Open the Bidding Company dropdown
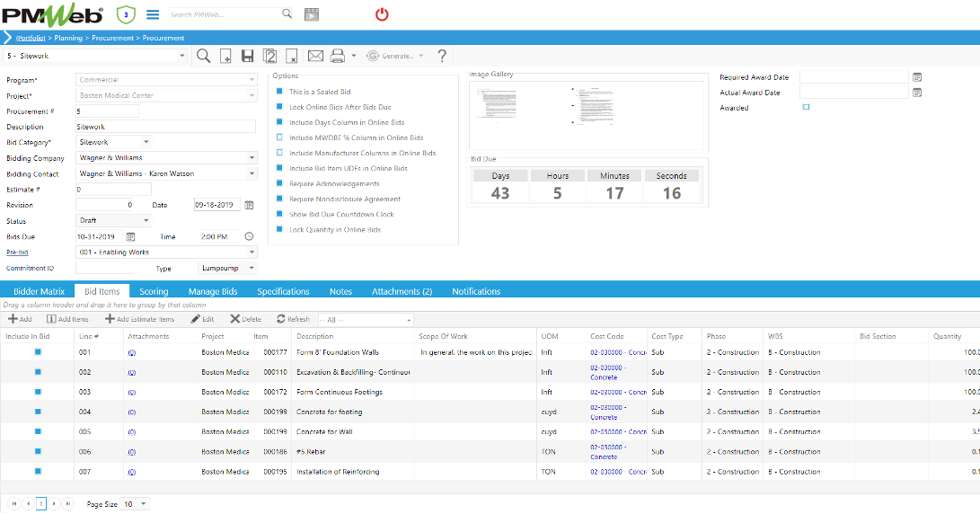This screenshot has height=514, width=980. click(252, 157)
